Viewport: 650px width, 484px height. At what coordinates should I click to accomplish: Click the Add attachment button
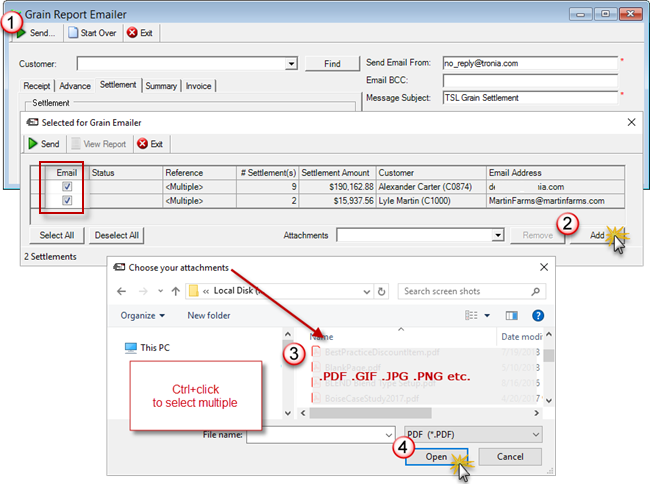pyautogui.click(x=597, y=235)
